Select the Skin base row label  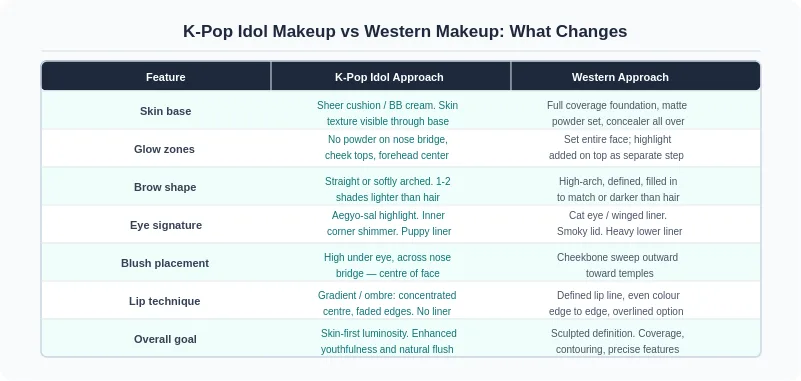coord(166,111)
